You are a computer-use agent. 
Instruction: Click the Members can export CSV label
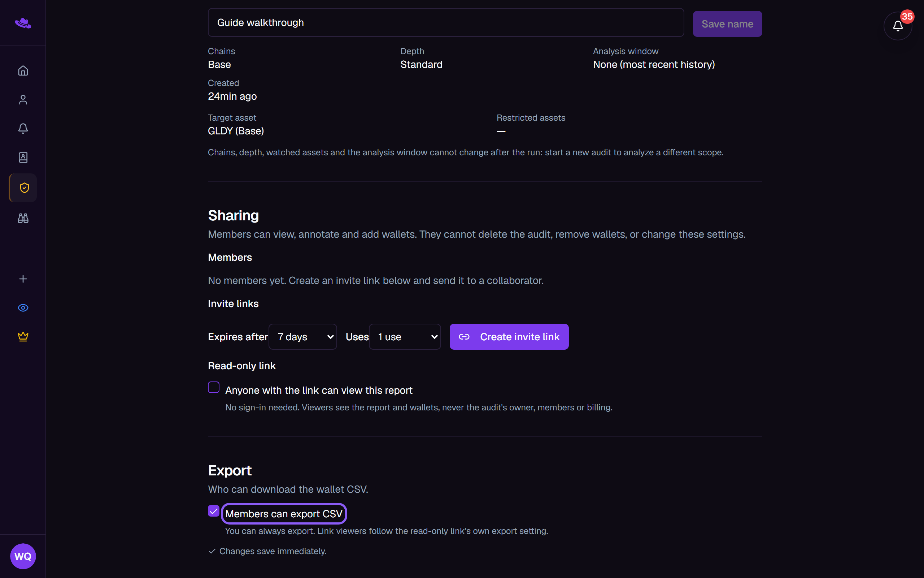point(284,514)
